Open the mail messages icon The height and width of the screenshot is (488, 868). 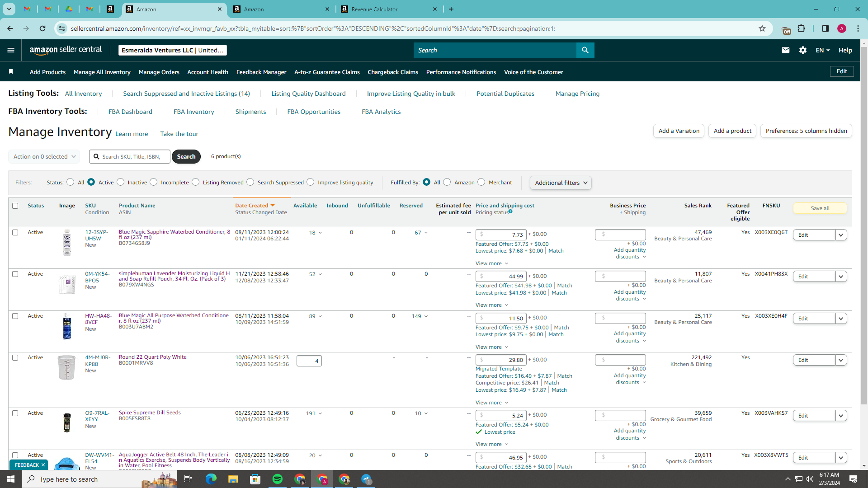click(x=785, y=50)
